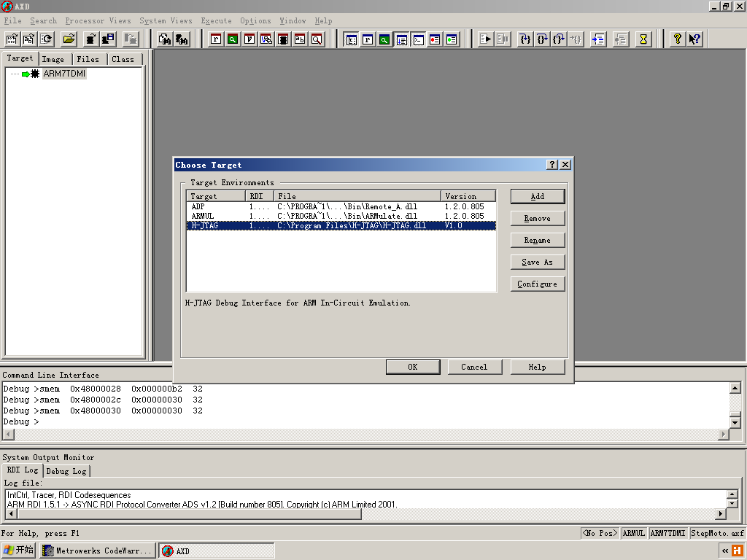The height and width of the screenshot is (560, 747).
Task: Click the Debug > command prompt line
Action: (x=21, y=422)
